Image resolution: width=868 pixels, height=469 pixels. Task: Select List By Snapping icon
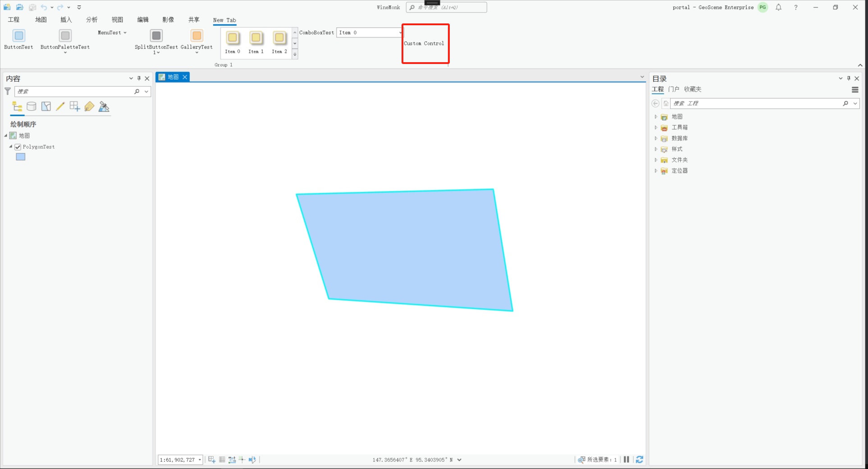tap(75, 107)
